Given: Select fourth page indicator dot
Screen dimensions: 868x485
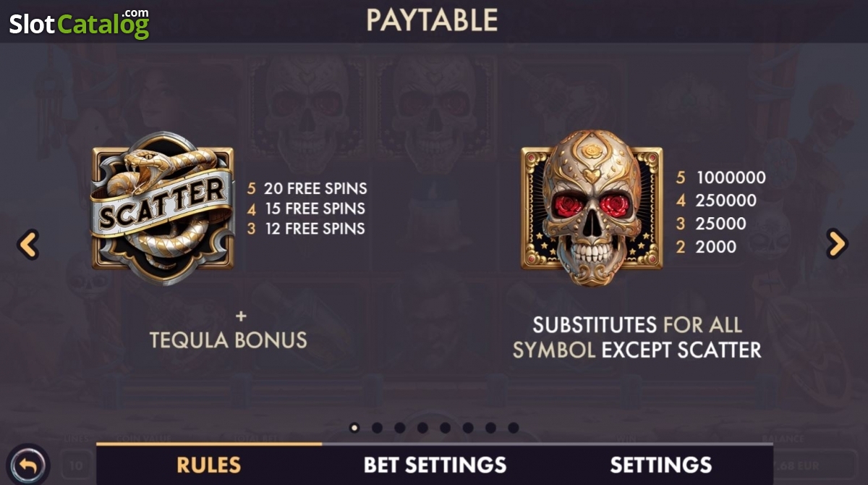Looking at the screenshot, I should coord(422,428).
